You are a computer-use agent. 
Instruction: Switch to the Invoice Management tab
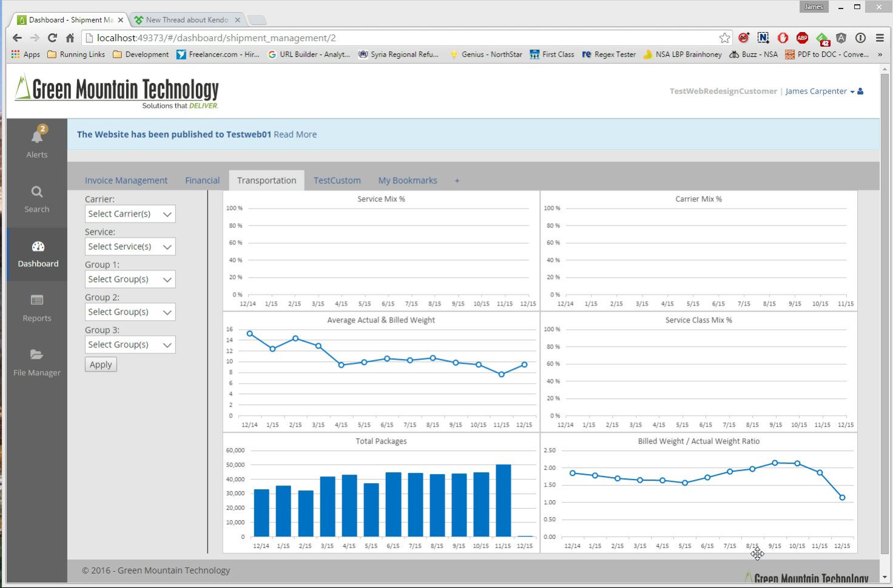tap(126, 180)
